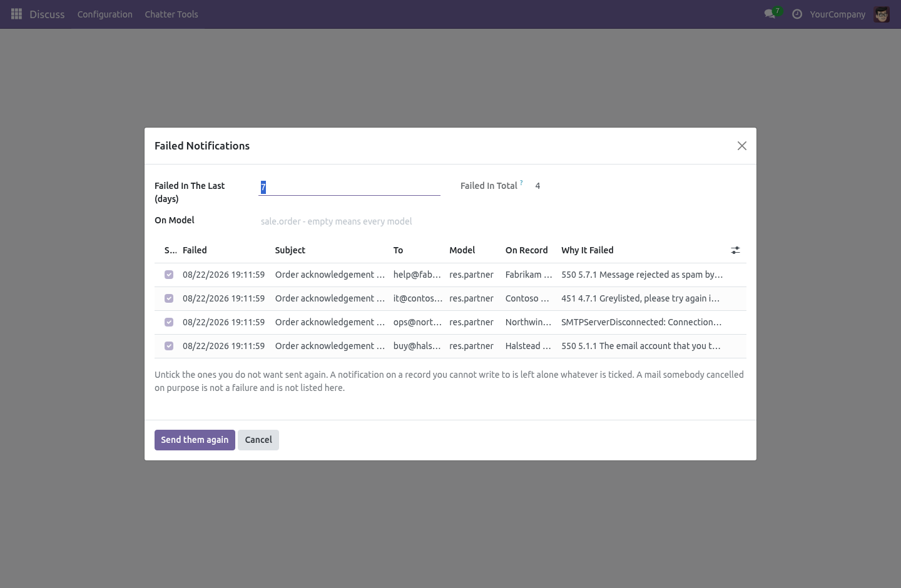The width and height of the screenshot is (901, 588).
Task: Open the On Model dropdown field
Action: pos(349,221)
